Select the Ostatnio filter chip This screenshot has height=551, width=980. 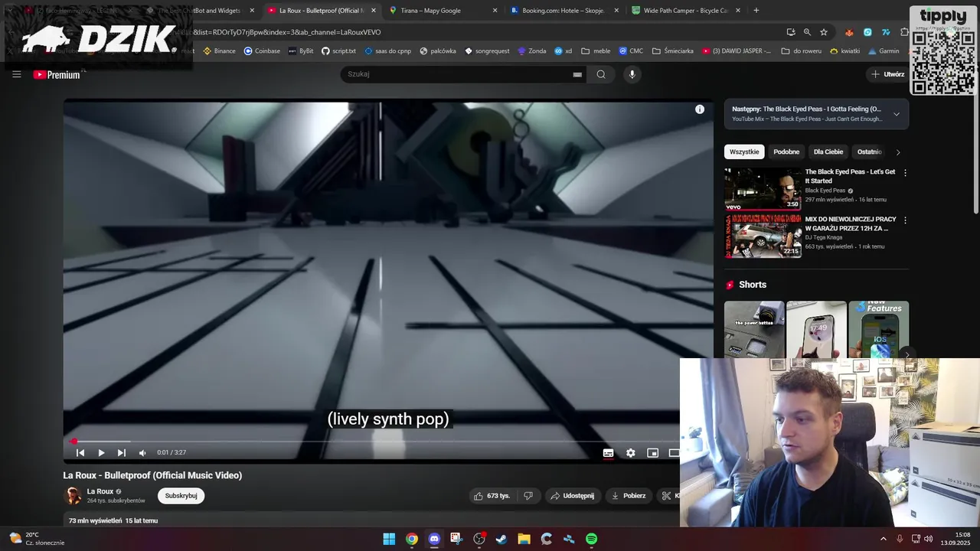click(x=870, y=152)
